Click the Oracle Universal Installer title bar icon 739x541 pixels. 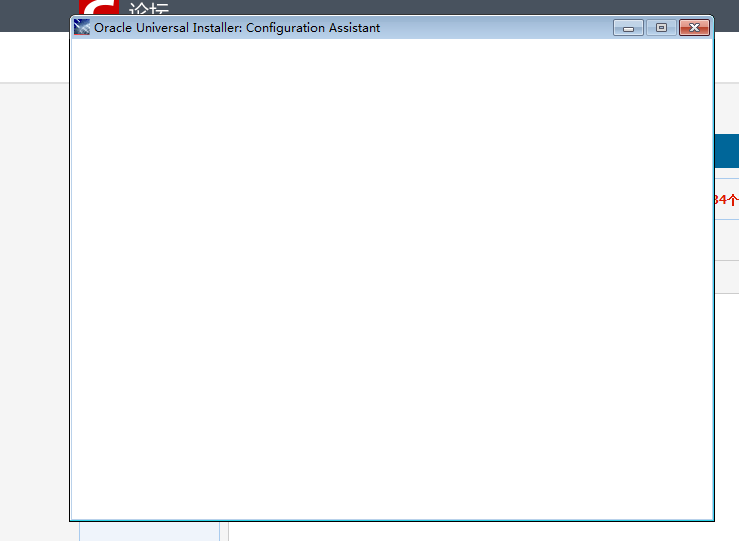(82, 27)
